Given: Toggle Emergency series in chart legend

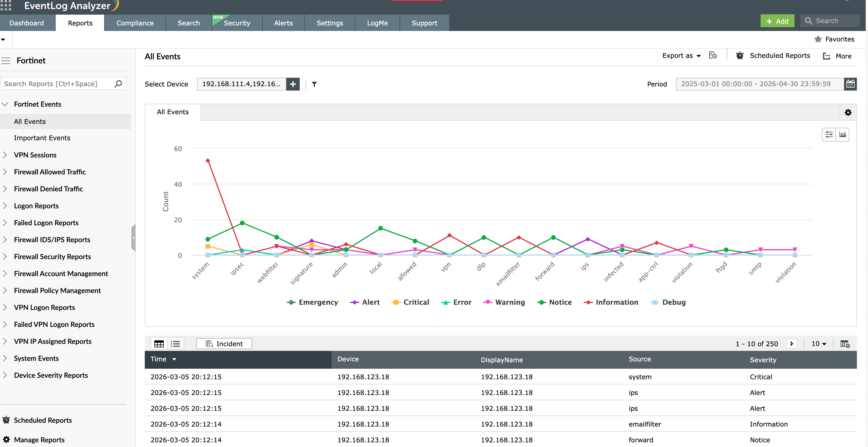Looking at the screenshot, I should (312, 302).
